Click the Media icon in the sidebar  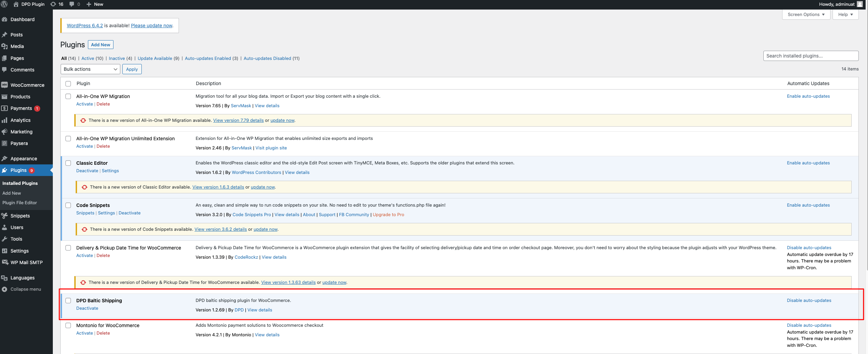(4, 46)
